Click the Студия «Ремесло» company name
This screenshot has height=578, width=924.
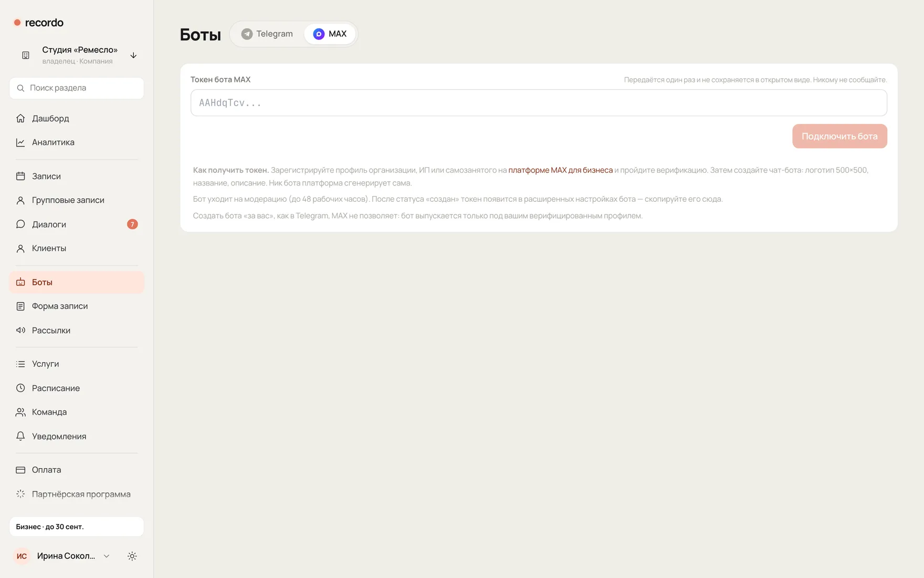[80, 50]
